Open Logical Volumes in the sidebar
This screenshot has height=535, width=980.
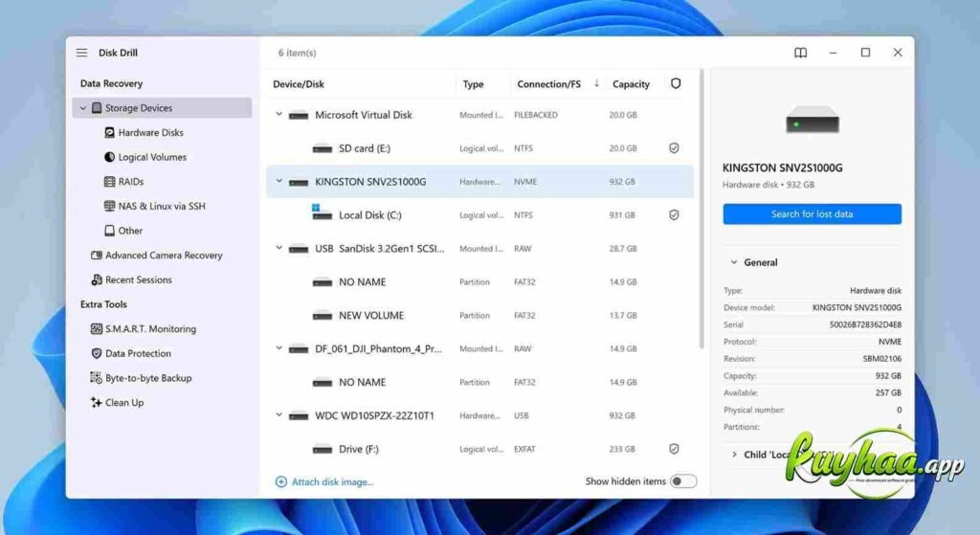[x=152, y=157]
